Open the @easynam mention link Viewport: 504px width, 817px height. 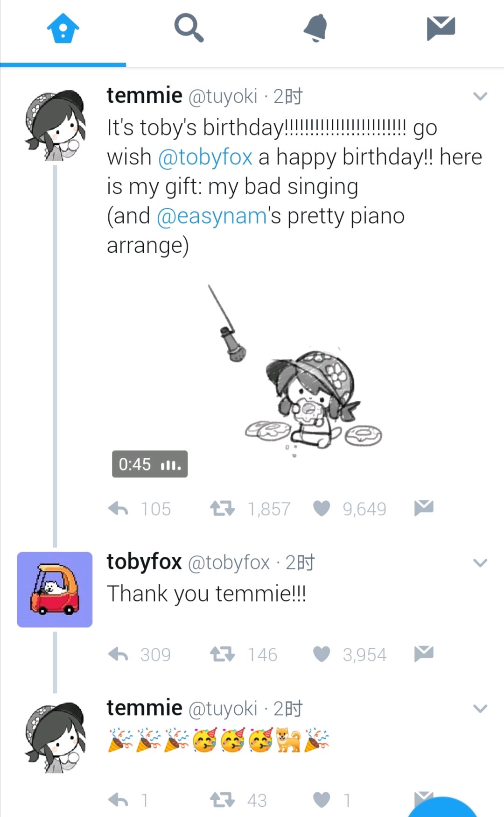click(211, 216)
